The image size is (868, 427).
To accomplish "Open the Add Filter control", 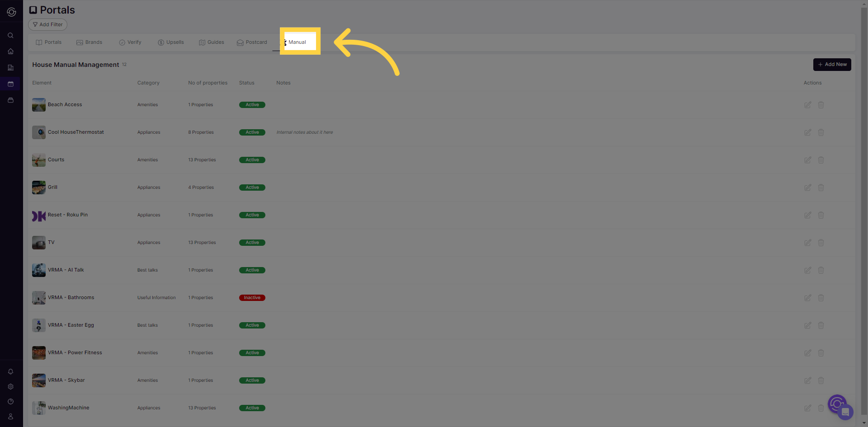I will (47, 24).
